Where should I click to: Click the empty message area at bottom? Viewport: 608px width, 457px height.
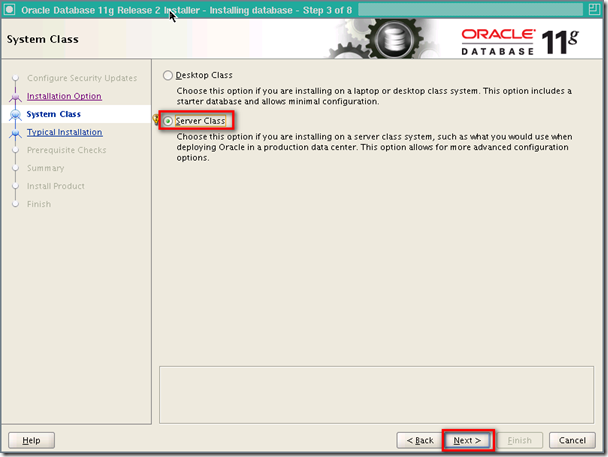[x=376, y=395]
